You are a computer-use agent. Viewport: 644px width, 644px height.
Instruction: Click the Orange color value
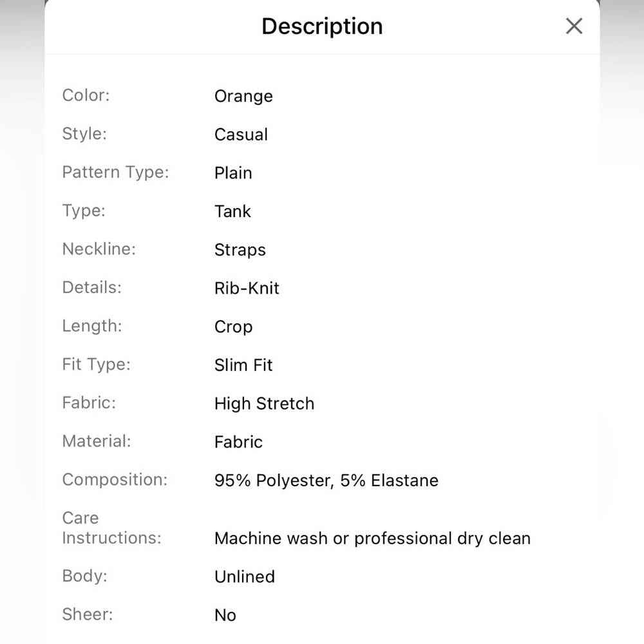tap(243, 97)
